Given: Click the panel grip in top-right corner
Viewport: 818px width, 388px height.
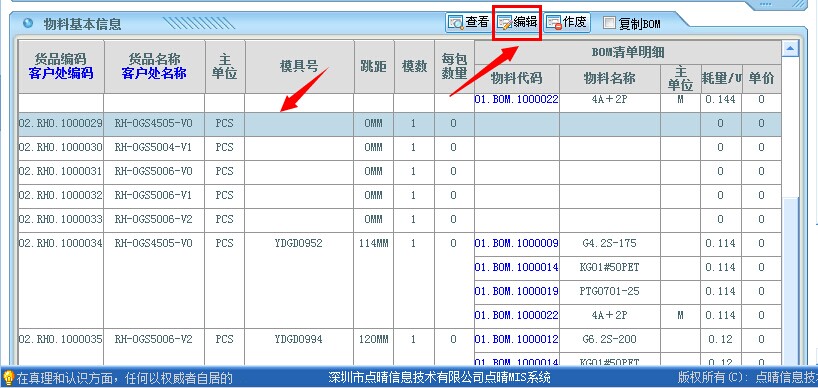Looking at the screenshot, I should point(780,4).
